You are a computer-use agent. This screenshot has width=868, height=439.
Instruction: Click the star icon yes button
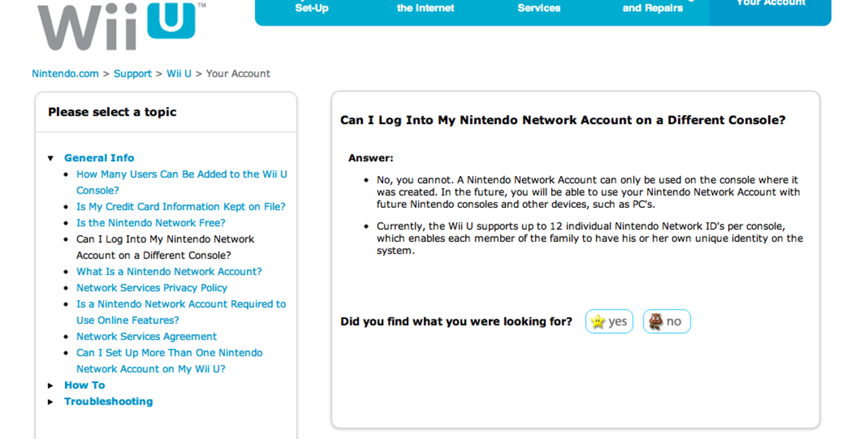click(609, 322)
